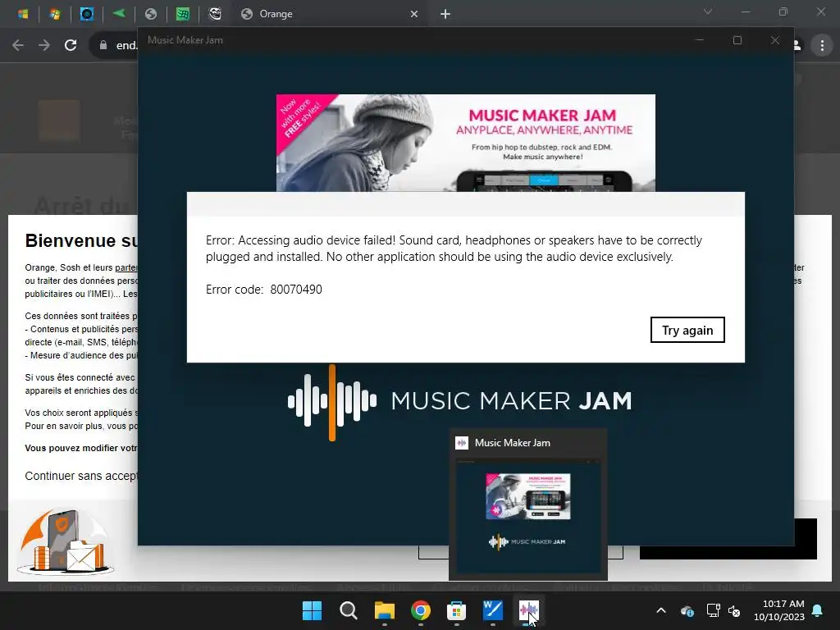840x630 pixels.
Task: Switch to Google Chrome in the taskbar
Action: pyautogui.click(x=421, y=610)
